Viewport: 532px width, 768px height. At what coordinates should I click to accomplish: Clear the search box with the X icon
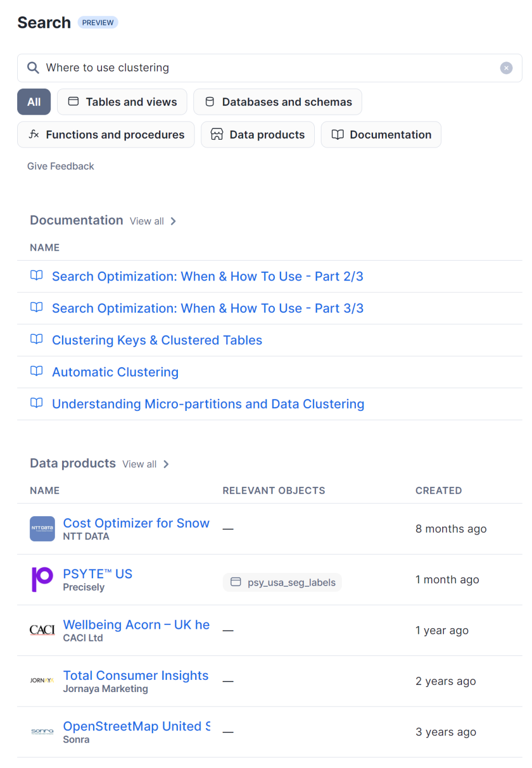(x=506, y=68)
